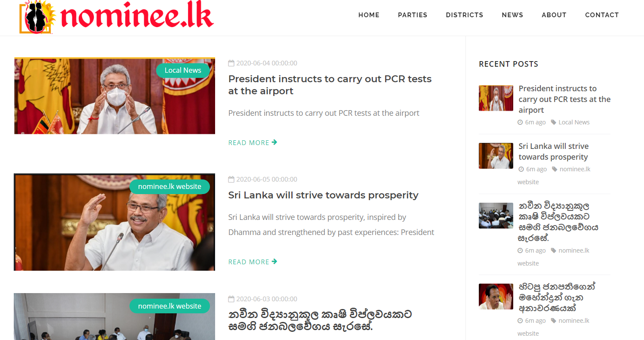Click tag icon next to Local News in sidebar

(554, 122)
